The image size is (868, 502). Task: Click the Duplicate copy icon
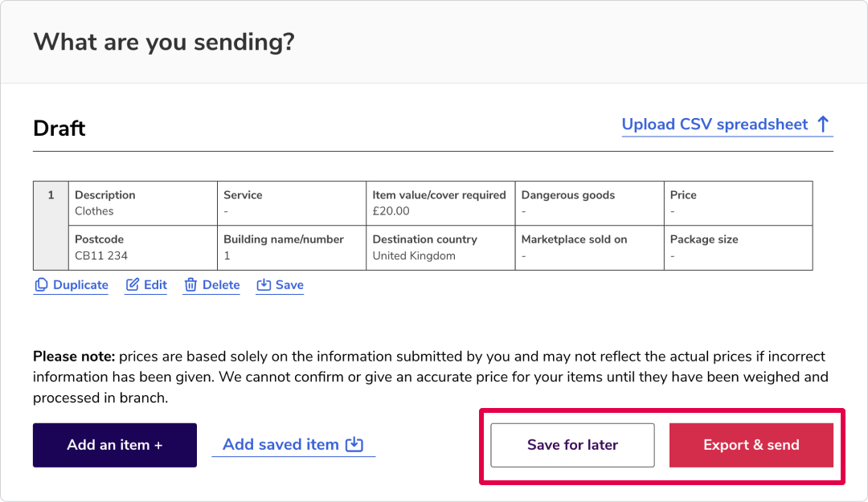(41, 285)
